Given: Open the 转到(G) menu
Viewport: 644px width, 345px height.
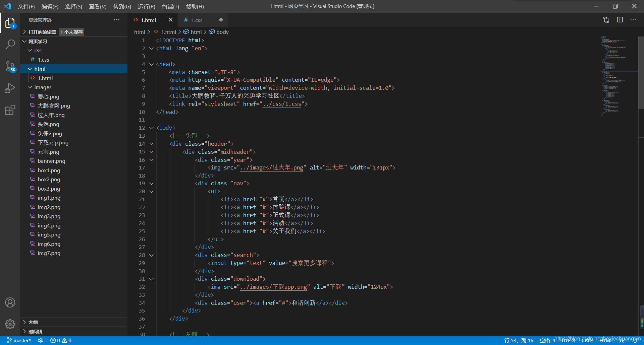Looking at the screenshot, I should [x=122, y=6].
